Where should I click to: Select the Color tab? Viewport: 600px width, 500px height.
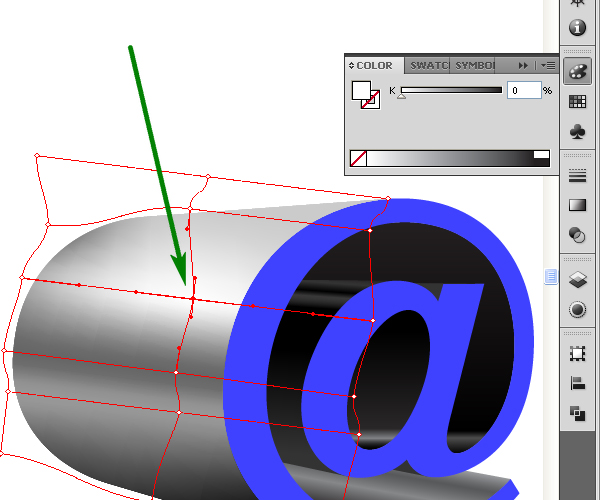[x=374, y=65]
